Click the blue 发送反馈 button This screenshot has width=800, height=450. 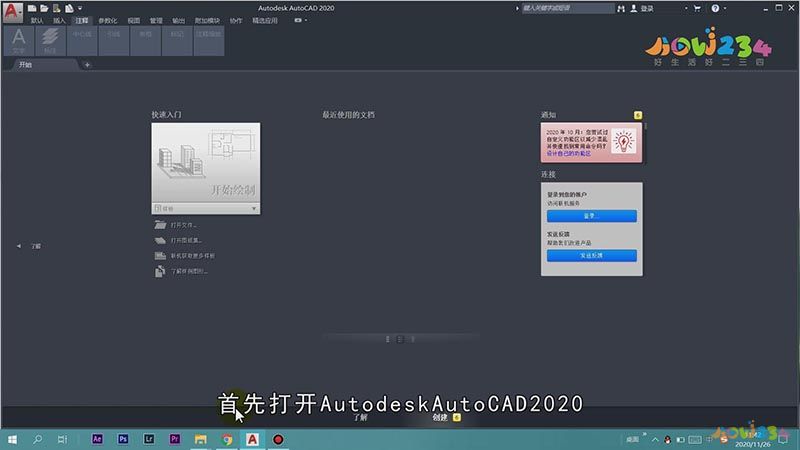click(x=592, y=256)
